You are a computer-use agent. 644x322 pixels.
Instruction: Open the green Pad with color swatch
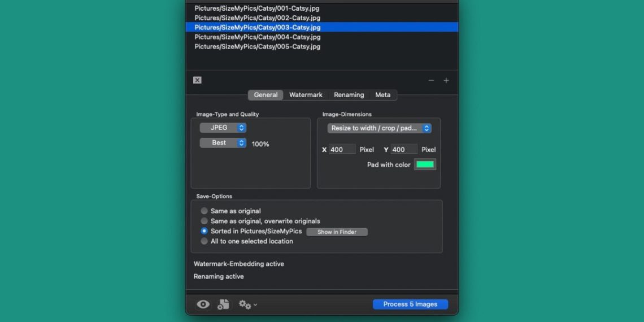pyautogui.click(x=425, y=164)
